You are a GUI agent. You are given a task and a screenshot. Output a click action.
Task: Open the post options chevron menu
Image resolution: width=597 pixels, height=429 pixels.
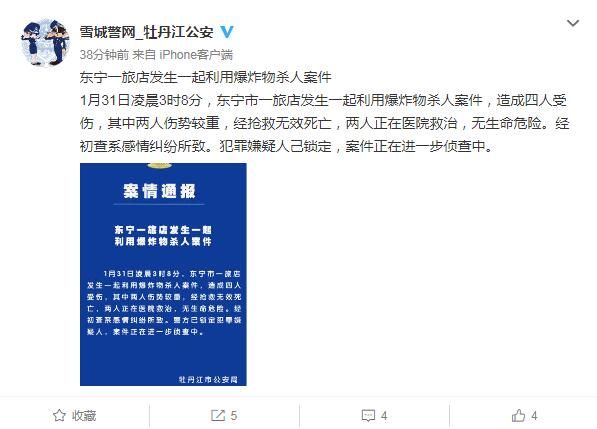(573, 23)
